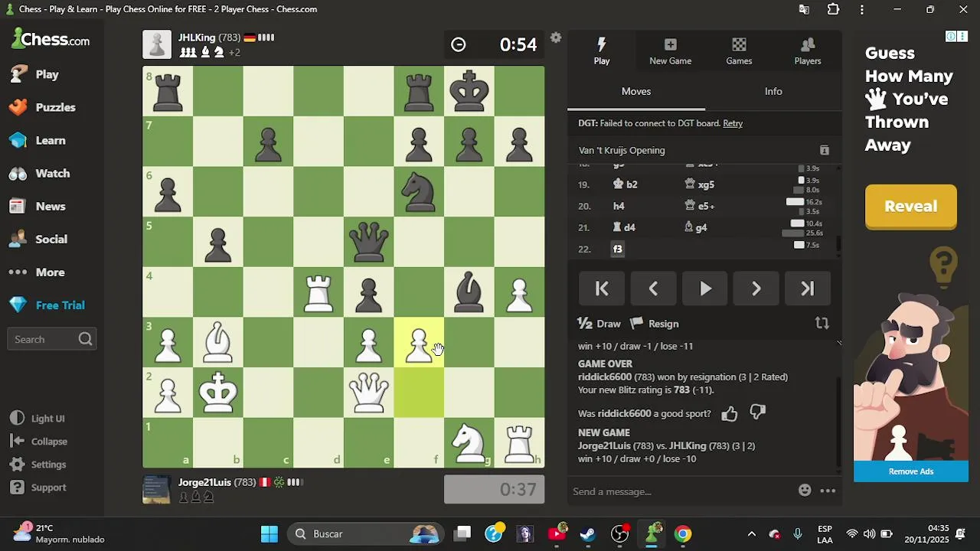Open Google Chrome from taskbar
This screenshot has height=551, width=980.
tap(683, 533)
